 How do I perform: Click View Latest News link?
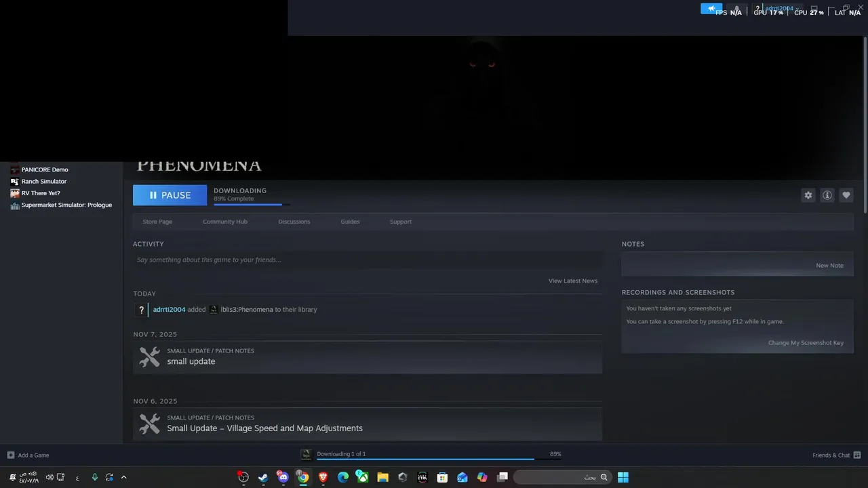coord(573,281)
